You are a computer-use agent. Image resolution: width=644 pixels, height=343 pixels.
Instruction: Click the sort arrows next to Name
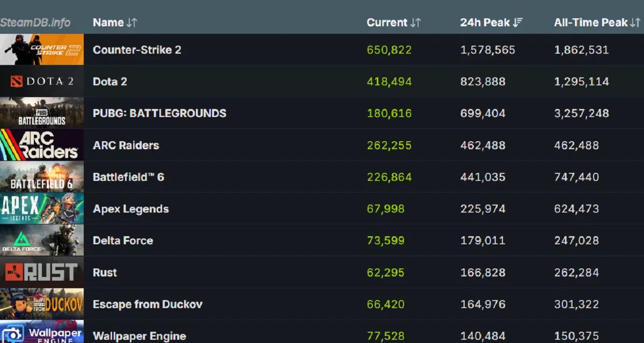point(131,23)
